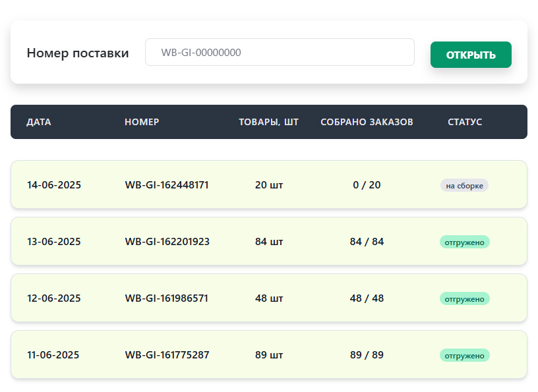Screen dimensions: 538x392
Task: Click the ДАТА column header
Action: coord(39,122)
